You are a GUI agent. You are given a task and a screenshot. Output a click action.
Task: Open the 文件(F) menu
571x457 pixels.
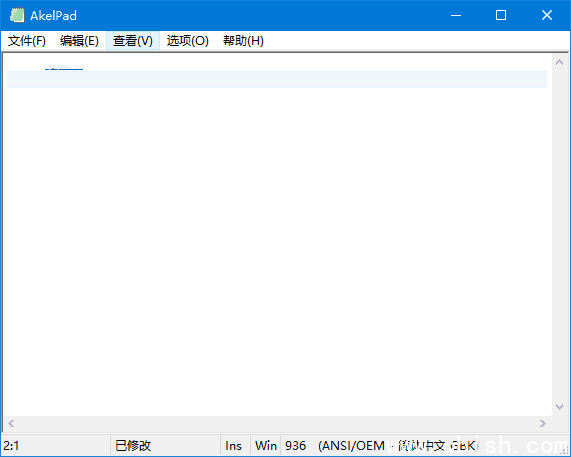pos(27,40)
